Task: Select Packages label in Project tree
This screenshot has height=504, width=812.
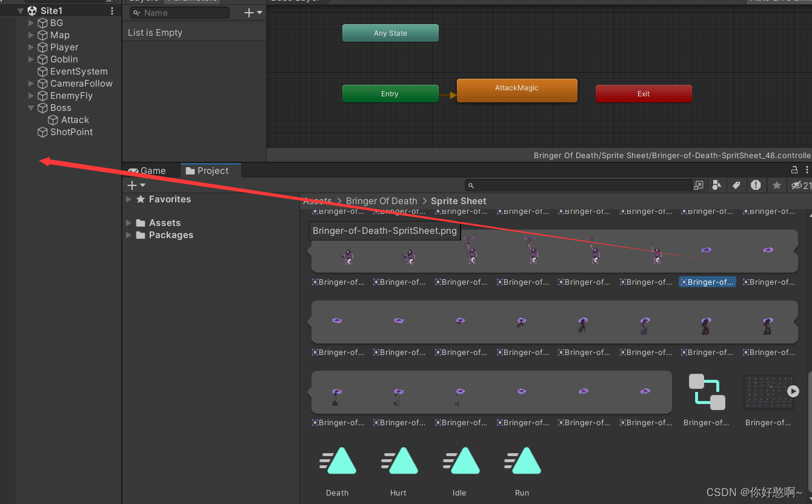Action: 171,235
